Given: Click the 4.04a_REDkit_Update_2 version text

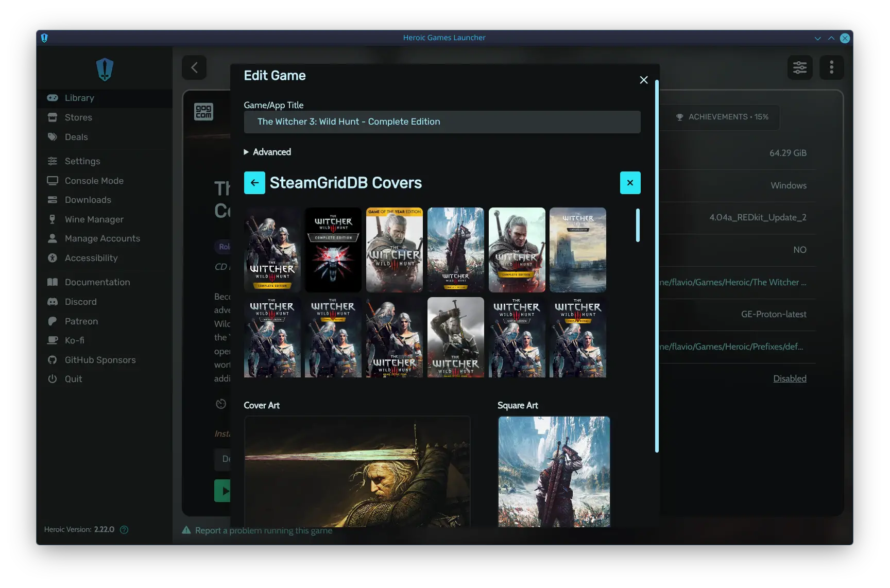Looking at the screenshot, I should (758, 217).
